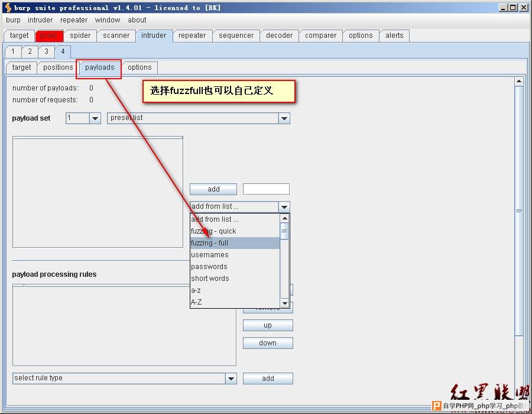Switch to the top-level options tab
The height and width of the screenshot is (414, 532).
pyautogui.click(x=361, y=35)
